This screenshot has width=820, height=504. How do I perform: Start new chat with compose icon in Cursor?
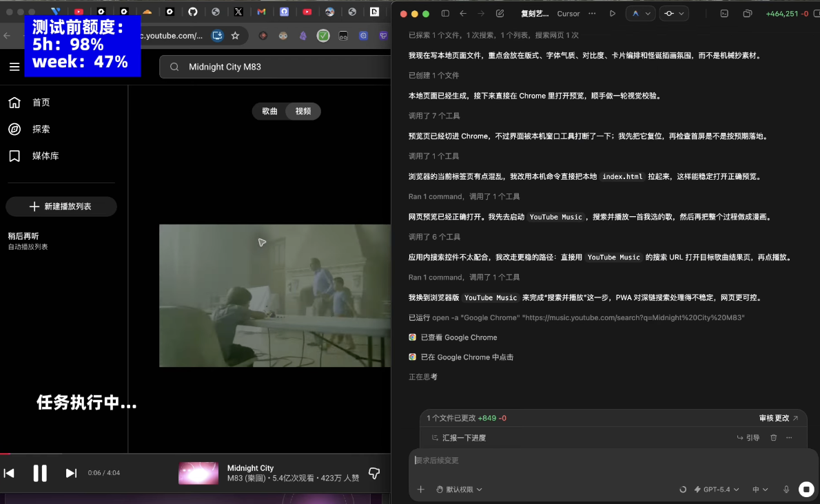500,14
